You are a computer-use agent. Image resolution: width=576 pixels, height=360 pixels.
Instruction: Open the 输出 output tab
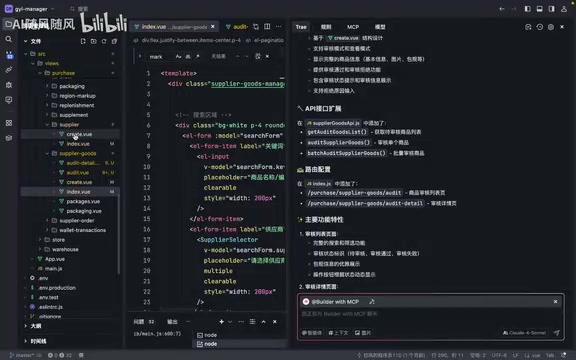point(172,322)
